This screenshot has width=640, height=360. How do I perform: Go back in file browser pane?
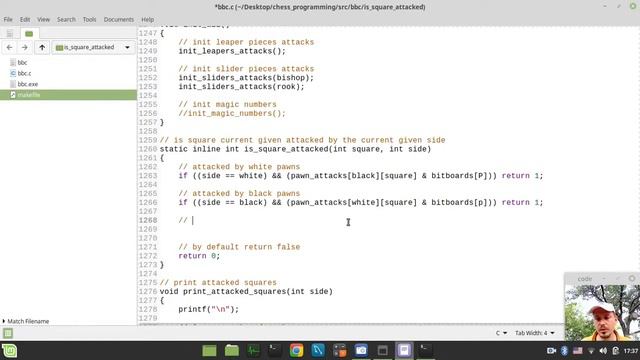click(x=9, y=47)
